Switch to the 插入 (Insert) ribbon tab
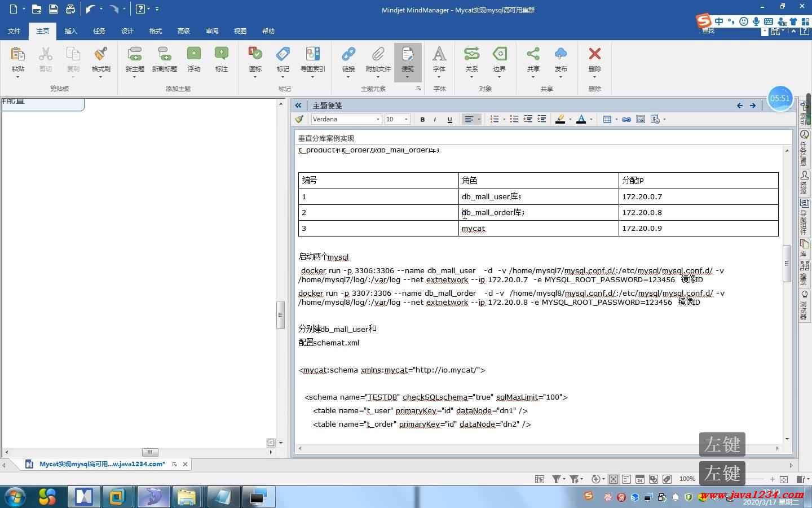The height and width of the screenshot is (508, 812). (71, 31)
